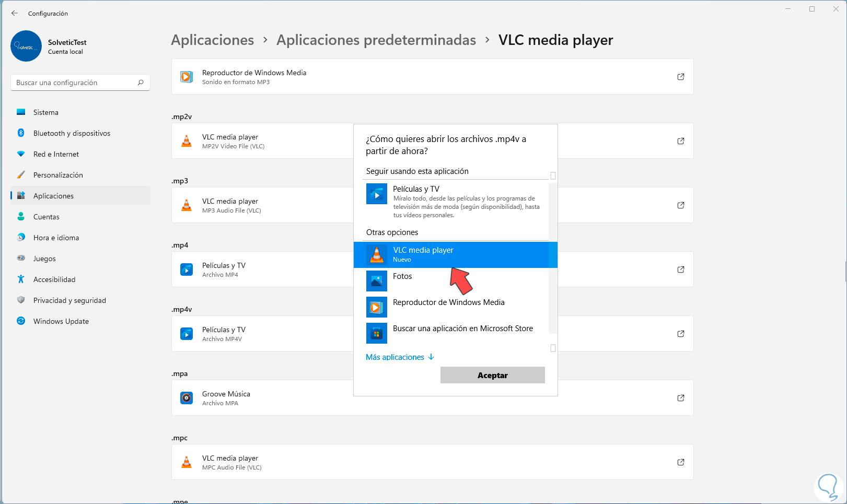Viewport: 847px width, 504px height.
Task: Go to Aplicaciones breadcrumb root
Action: point(212,40)
